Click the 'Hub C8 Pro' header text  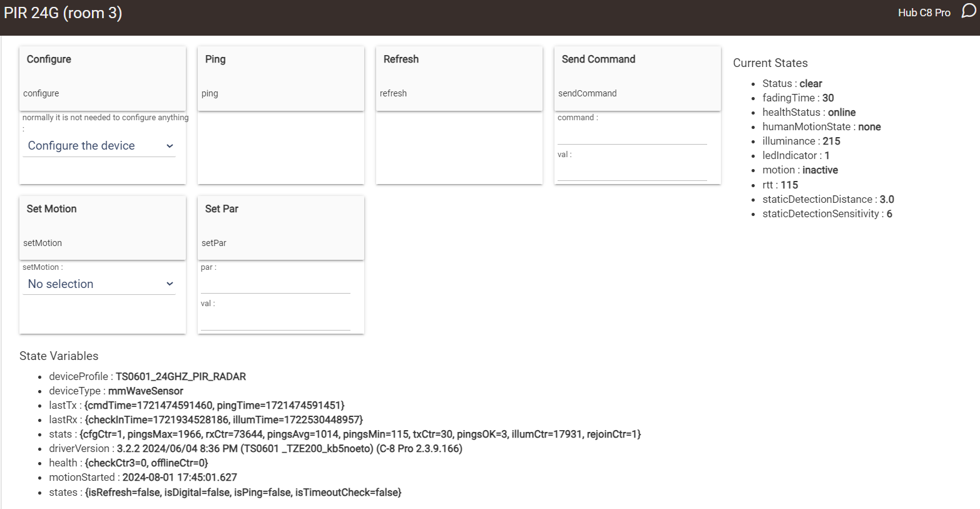tap(924, 13)
